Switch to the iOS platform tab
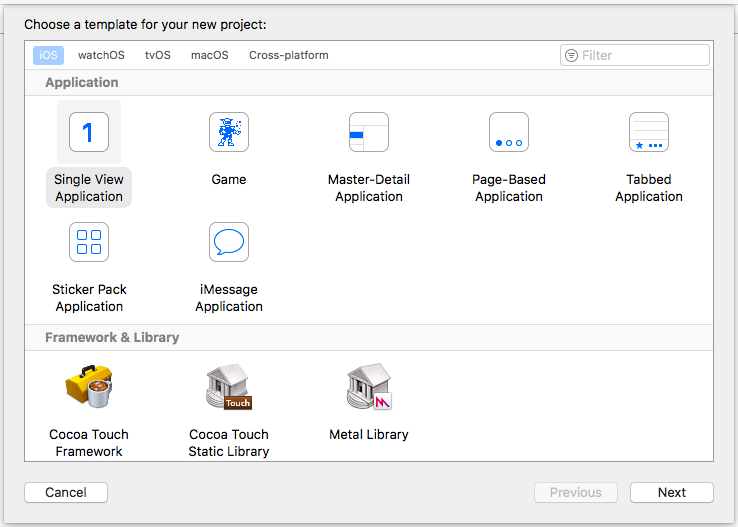This screenshot has height=527, width=738. [x=48, y=55]
